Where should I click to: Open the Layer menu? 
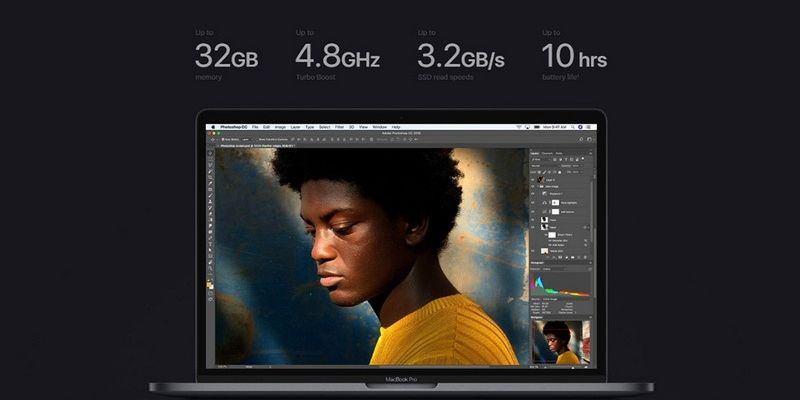[295, 127]
